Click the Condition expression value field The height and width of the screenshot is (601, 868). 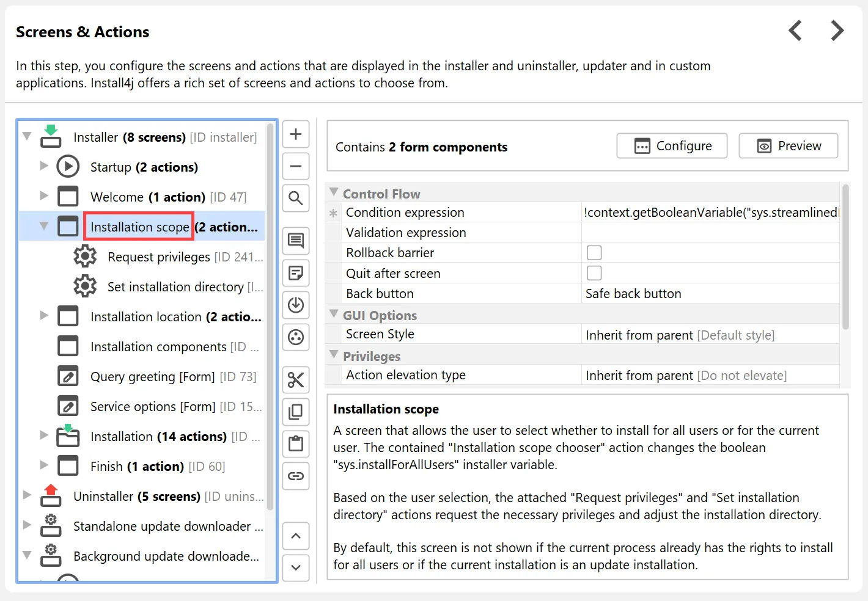(710, 213)
